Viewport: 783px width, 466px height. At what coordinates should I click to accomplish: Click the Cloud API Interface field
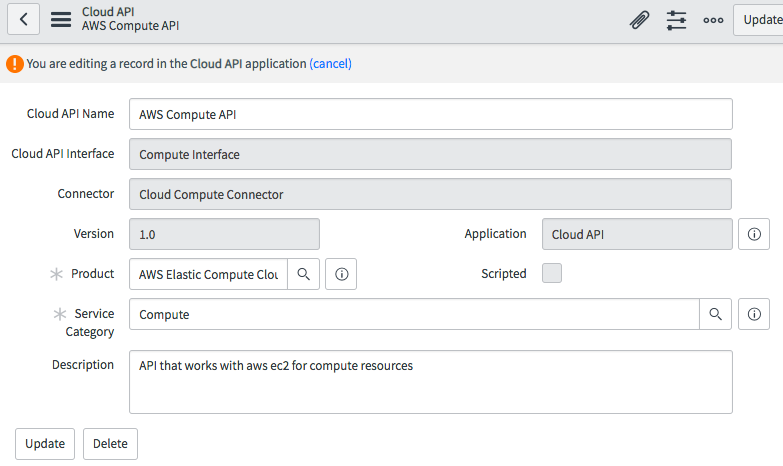tap(430, 154)
